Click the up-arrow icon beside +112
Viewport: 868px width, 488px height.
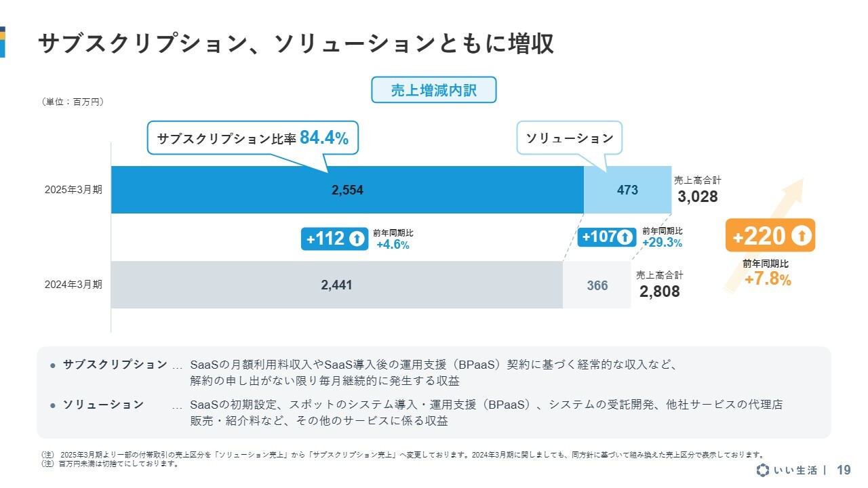click(357, 239)
